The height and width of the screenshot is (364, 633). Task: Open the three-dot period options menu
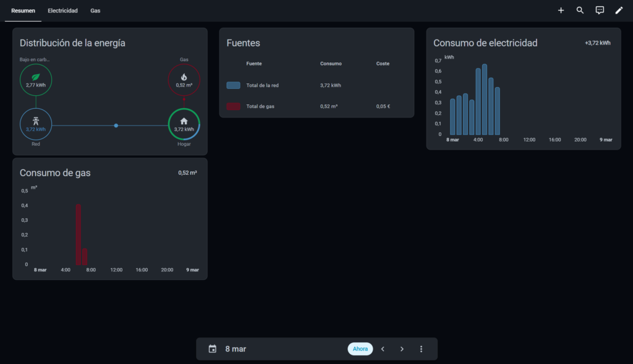coord(421,349)
